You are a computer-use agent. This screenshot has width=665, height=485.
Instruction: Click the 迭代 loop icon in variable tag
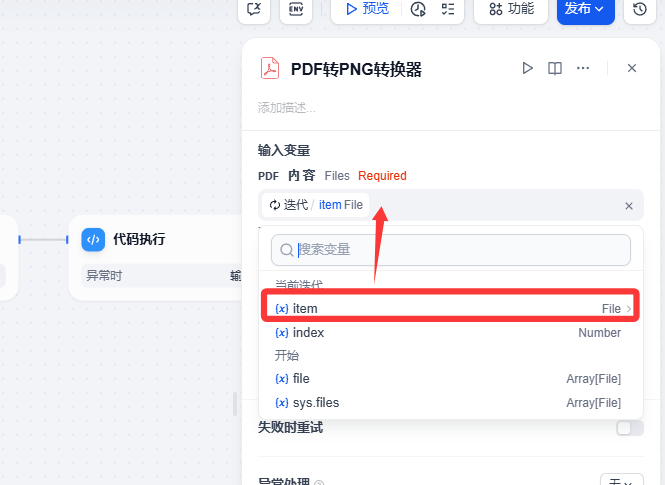[275, 205]
